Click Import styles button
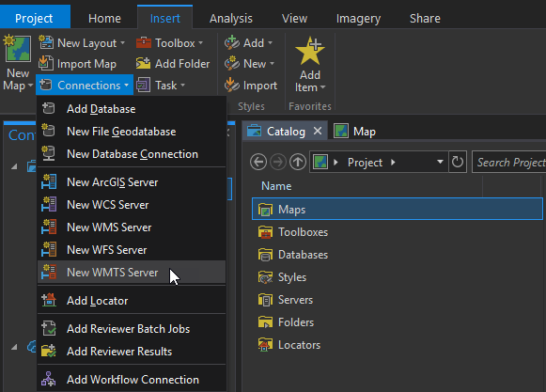546x392 pixels. [251, 86]
